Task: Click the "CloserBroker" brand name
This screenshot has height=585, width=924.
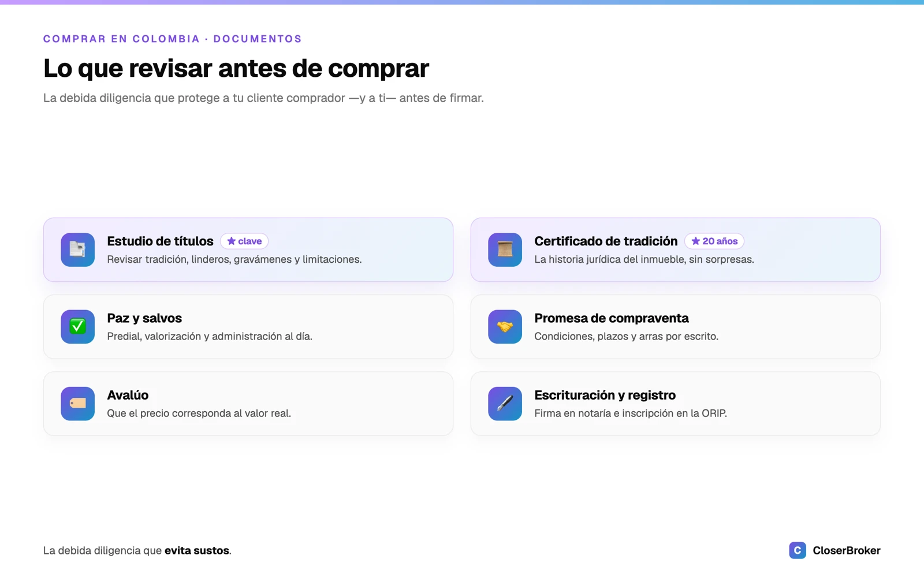Action: point(847,550)
